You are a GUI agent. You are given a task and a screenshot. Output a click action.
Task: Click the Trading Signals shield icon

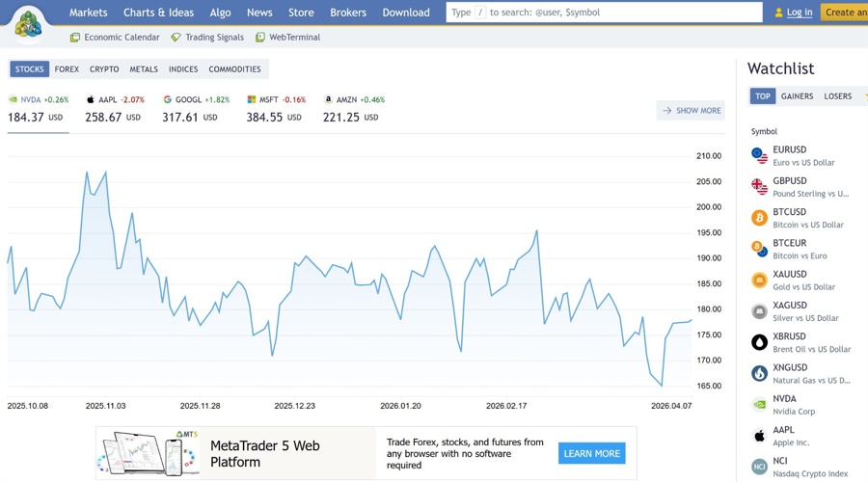tap(176, 38)
